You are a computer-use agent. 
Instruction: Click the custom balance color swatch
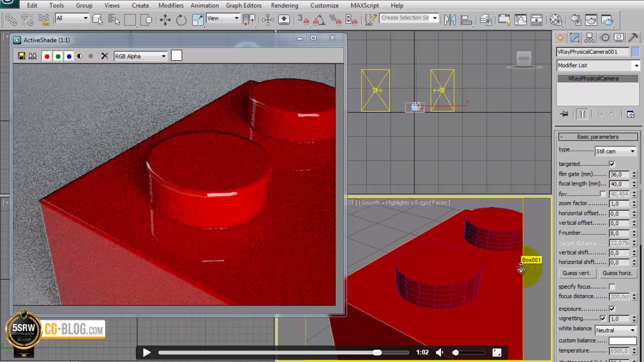click(622, 341)
